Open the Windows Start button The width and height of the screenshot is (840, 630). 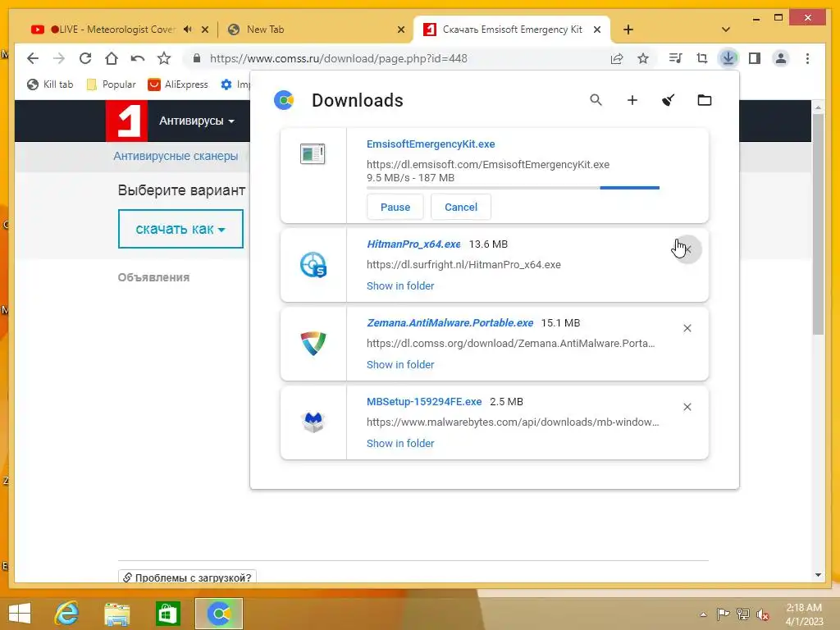pyautogui.click(x=20, y=614)
